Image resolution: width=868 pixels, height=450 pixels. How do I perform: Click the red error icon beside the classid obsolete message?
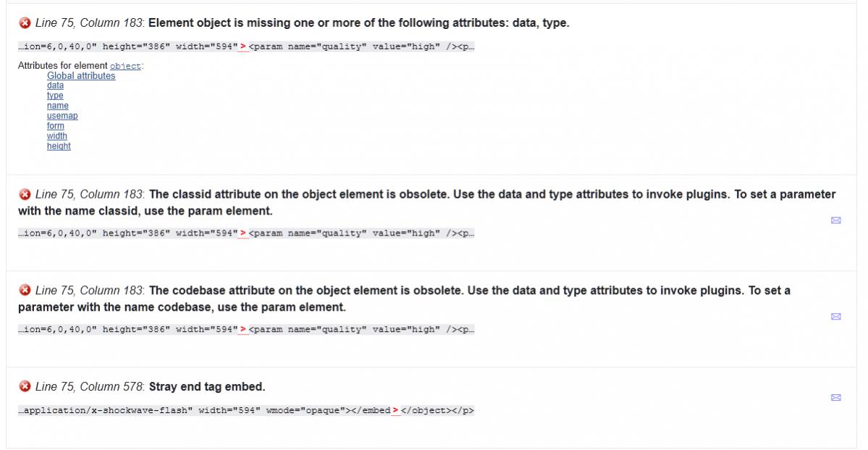pos(25,194)
